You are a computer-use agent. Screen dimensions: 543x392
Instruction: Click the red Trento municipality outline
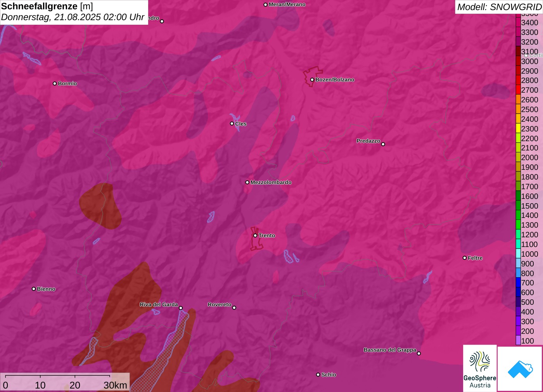[256, 239]
